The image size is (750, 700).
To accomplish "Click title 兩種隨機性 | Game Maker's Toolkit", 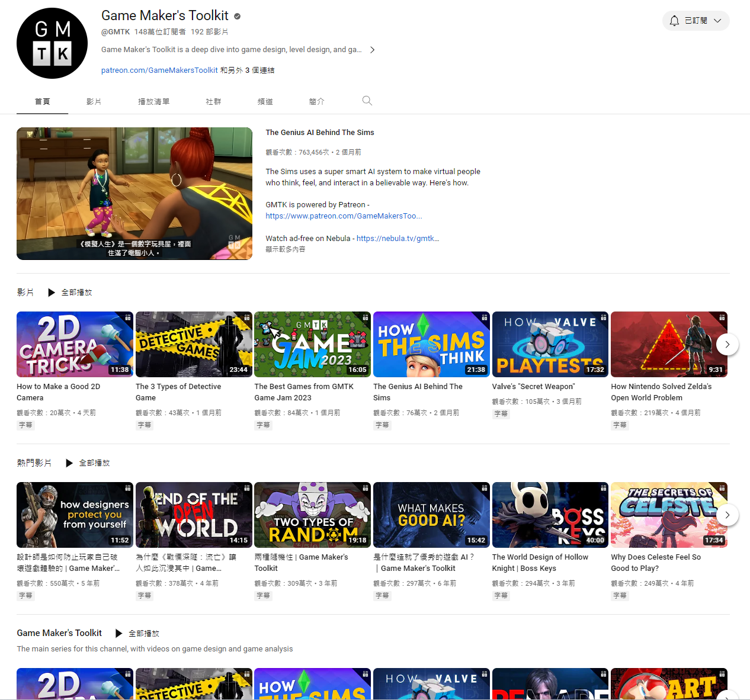I will pos(302,563).
